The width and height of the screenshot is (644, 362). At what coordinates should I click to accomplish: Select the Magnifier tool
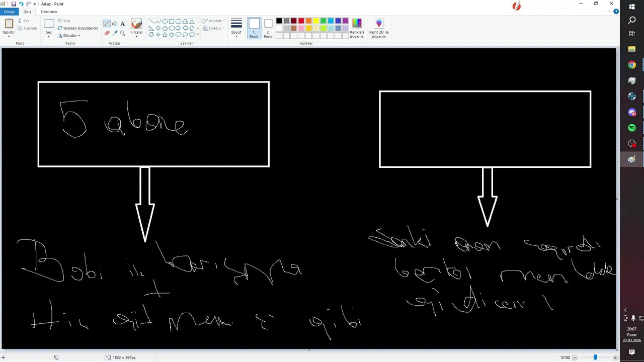pyautogui.click(x=122, y=33)
